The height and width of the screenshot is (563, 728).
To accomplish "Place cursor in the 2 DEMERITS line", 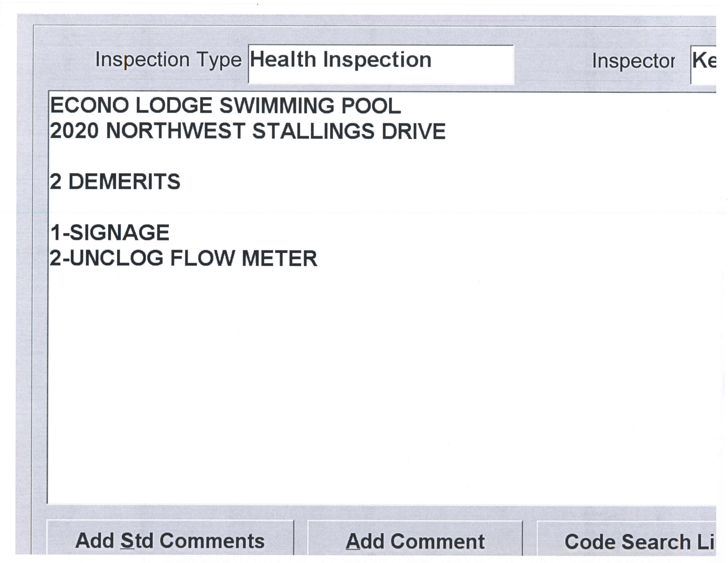I will [x=115, y=182].
